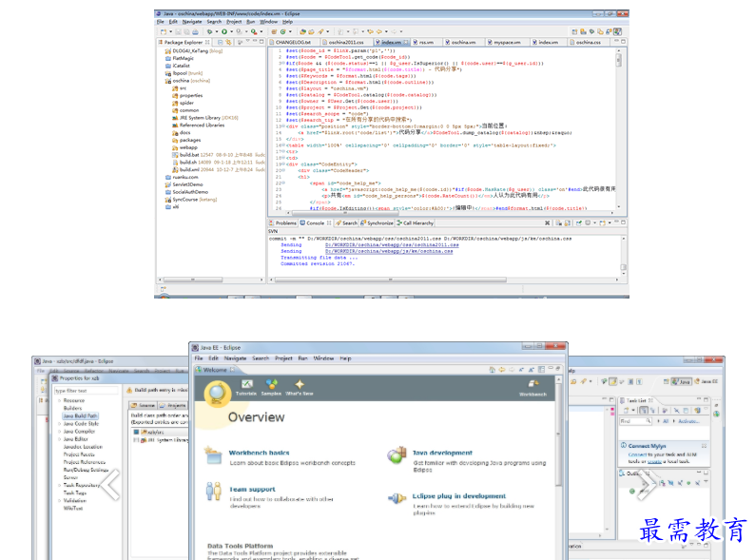The height and width of the screenshot is (560, 755).
Task: Open the New file dropdown arrow in toolbar
Action: [170, 31]
